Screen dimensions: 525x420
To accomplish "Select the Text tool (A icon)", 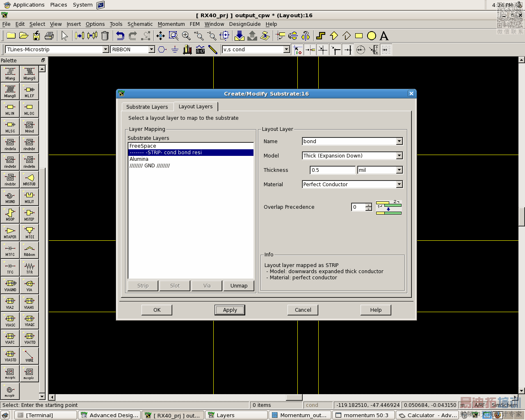I will (x=384, y=36).
